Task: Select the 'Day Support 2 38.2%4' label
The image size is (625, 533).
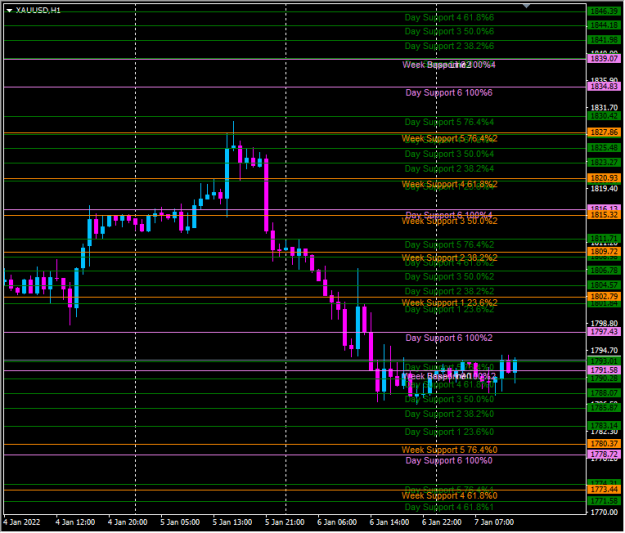Action: point(449,169)
